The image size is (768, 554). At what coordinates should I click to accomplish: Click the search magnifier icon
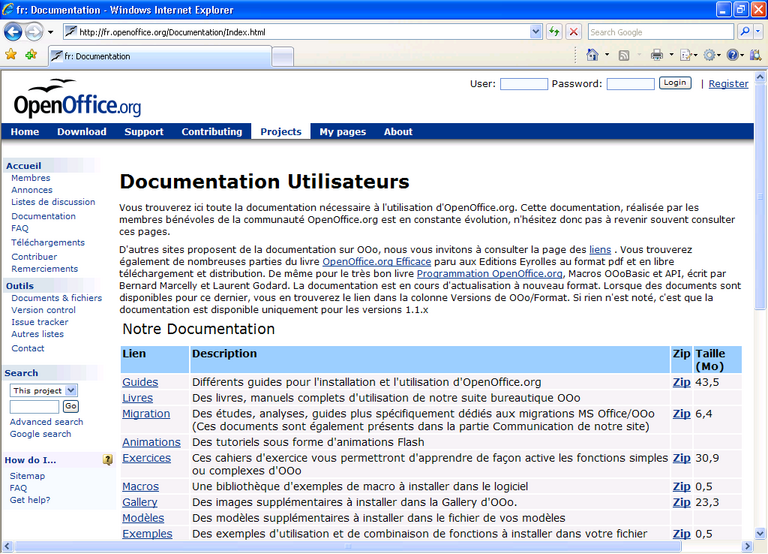click(x=744, y=32)
